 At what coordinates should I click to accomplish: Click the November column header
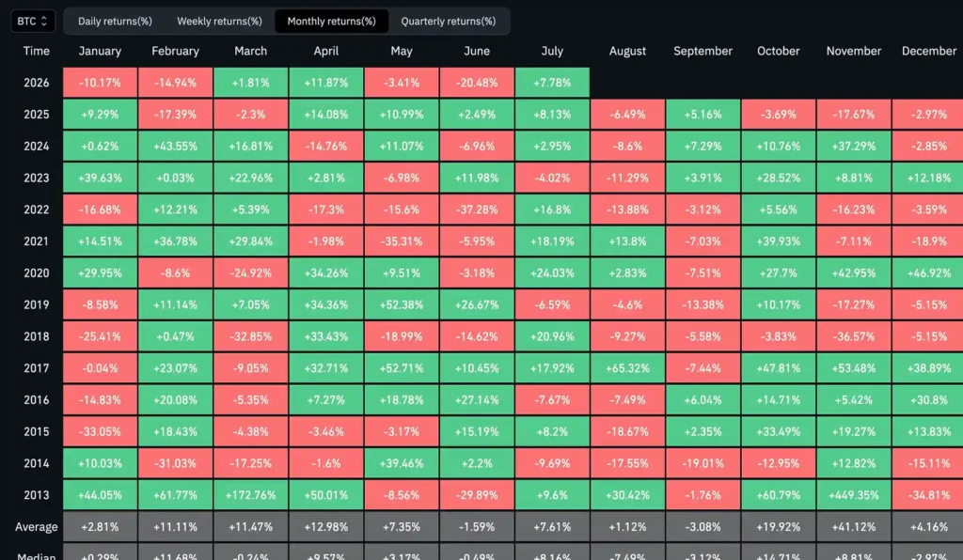coord(854,51)
